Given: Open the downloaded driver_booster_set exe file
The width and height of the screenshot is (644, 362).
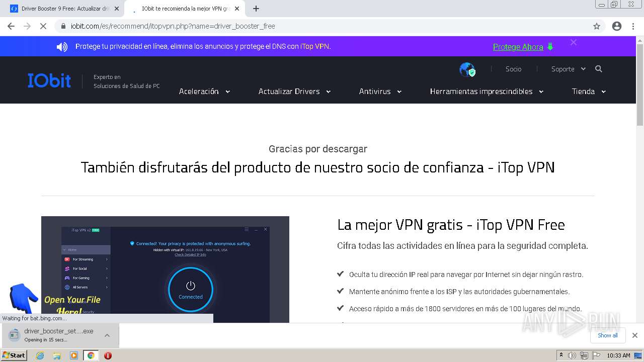Looking at the screenshot, I should tap(53, 335).
